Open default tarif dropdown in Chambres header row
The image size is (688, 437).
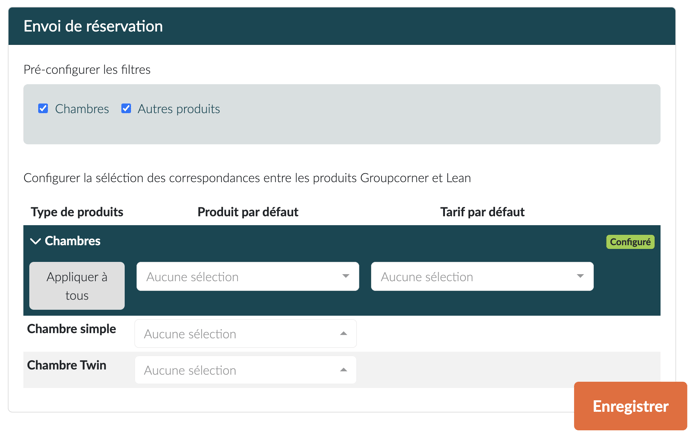click(x=482, y=277)
